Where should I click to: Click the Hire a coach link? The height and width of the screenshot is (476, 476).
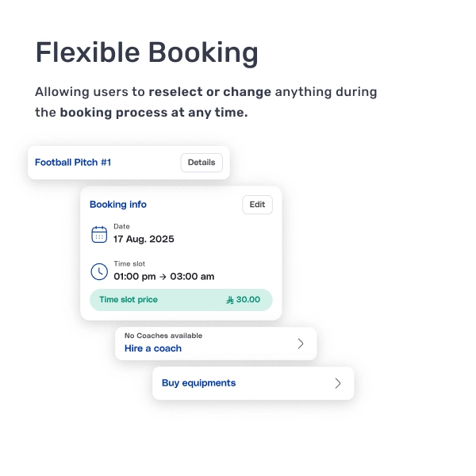coord(153,348)
